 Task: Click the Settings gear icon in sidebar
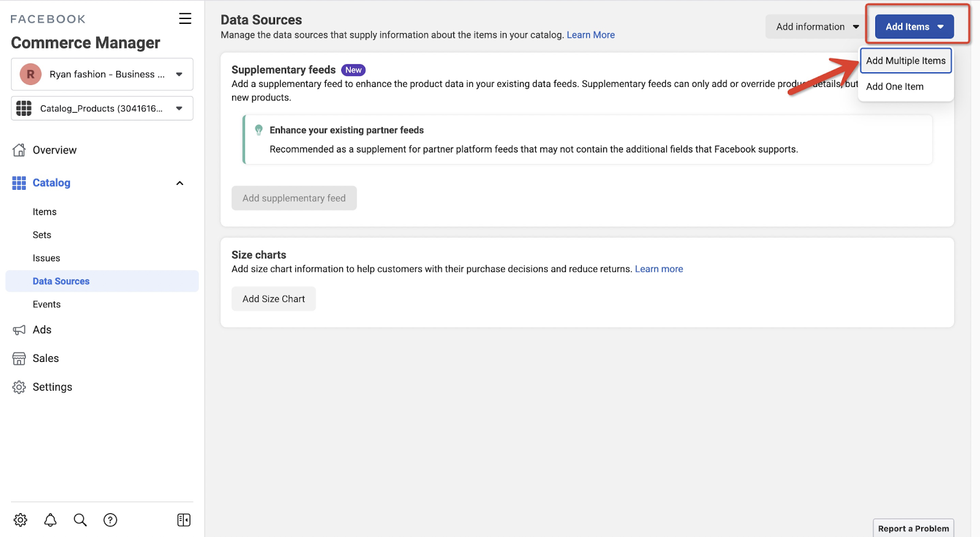pyautogui.click(x=19, y=388)
